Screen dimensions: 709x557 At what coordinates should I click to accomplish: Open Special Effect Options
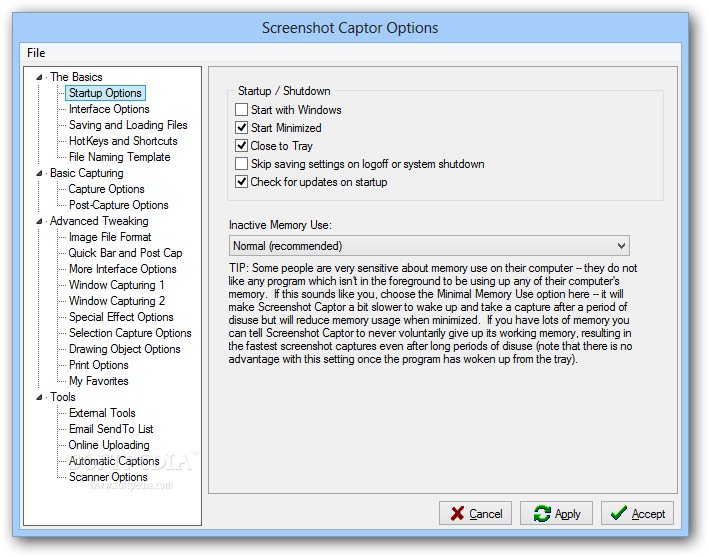tap(121, 317)
